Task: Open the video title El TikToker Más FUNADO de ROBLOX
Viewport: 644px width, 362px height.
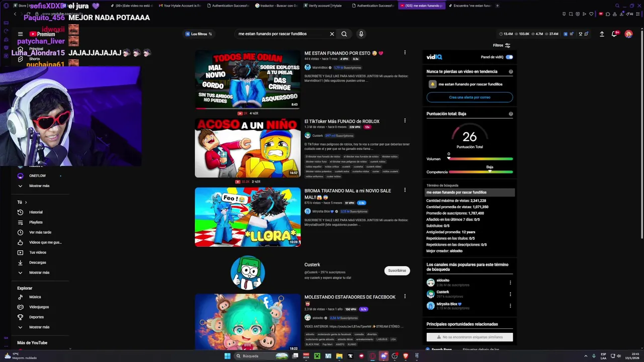Action: tap(342, 121)
